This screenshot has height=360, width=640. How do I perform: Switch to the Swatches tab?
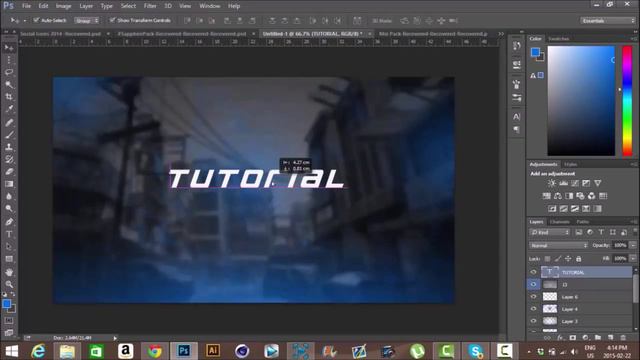point(559,39)
